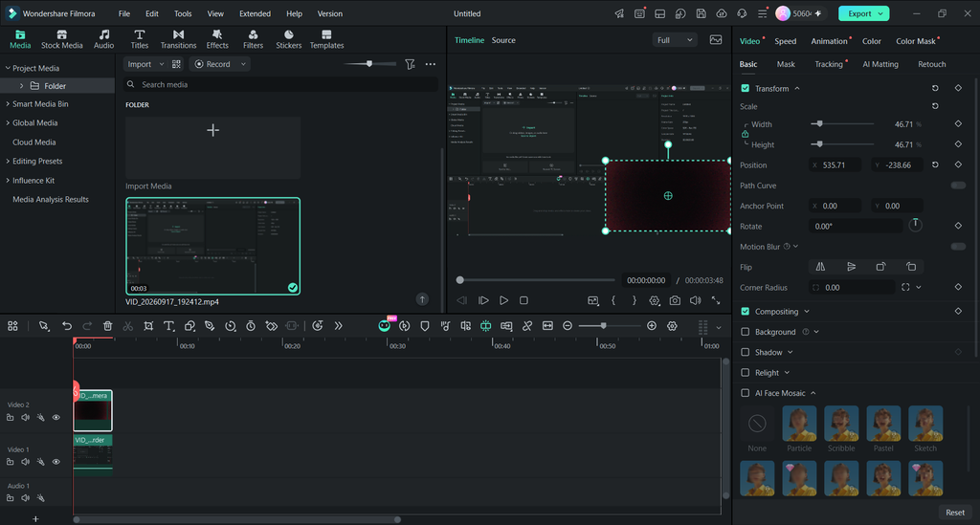Screen dimensions: 980x525
Task: Open the Extended menu
Action: coord(255,13)
